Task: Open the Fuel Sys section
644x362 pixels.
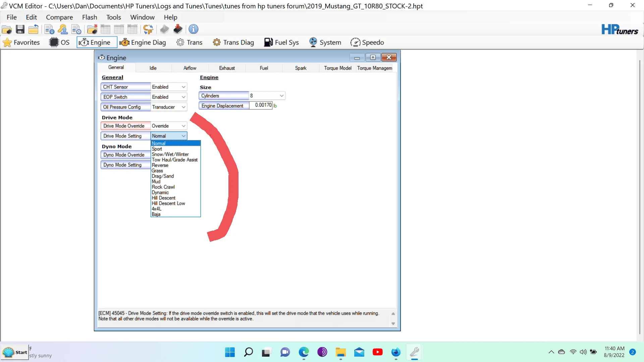Action: pos(281,42)
